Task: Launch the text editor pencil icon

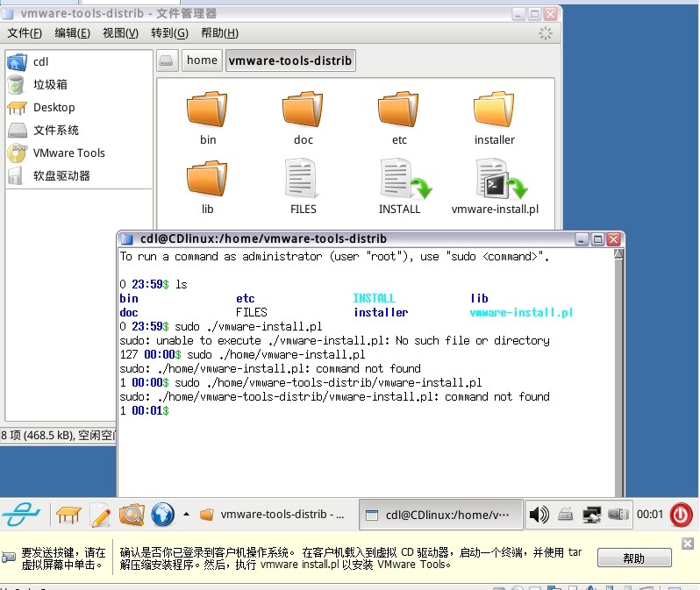Action: click(101, 515)
